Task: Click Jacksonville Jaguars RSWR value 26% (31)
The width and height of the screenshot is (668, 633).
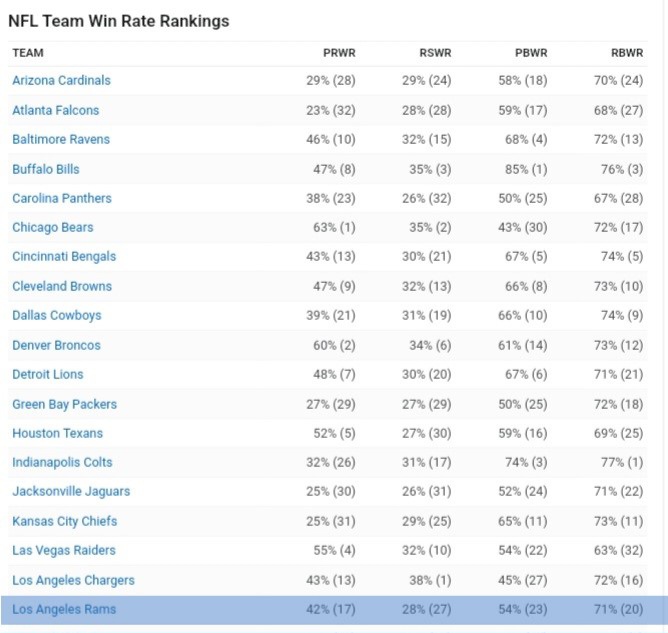Action: [426, 492]
